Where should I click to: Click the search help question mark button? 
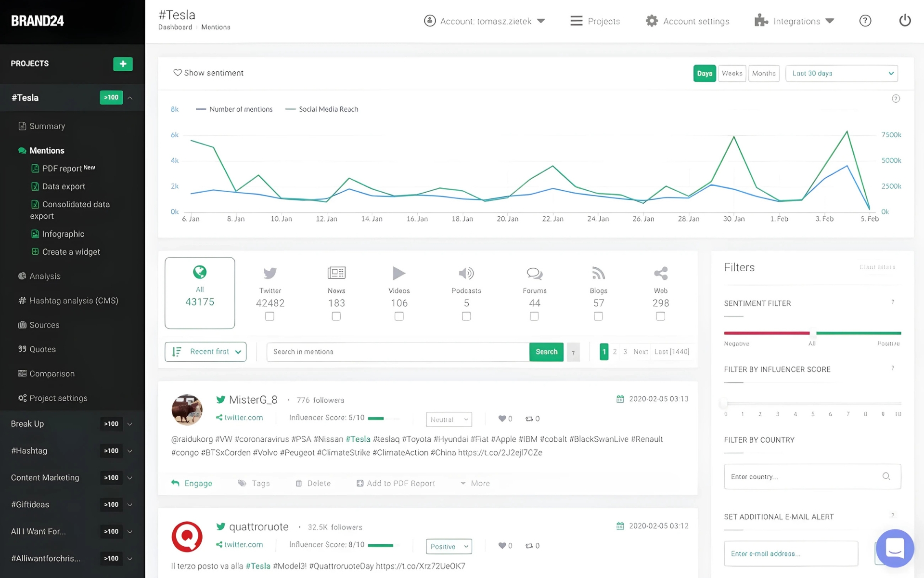pyautogui.click(x=573, y=352)
